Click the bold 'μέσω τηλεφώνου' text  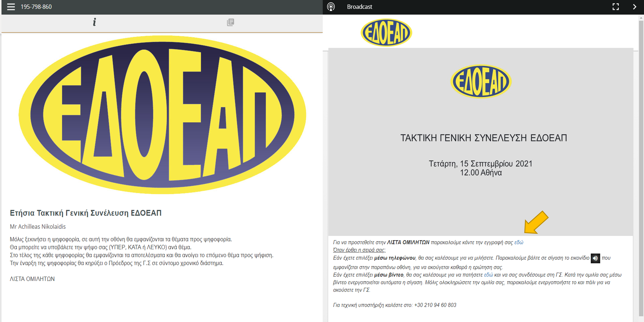coord(395,258)
